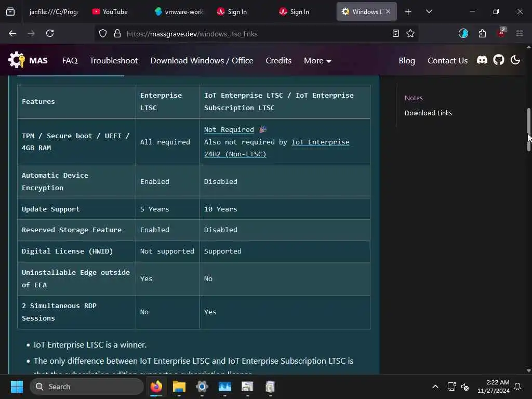Click the MAS gear logo
This screenshot has width=532, height=399.
[x=17, y=60]
